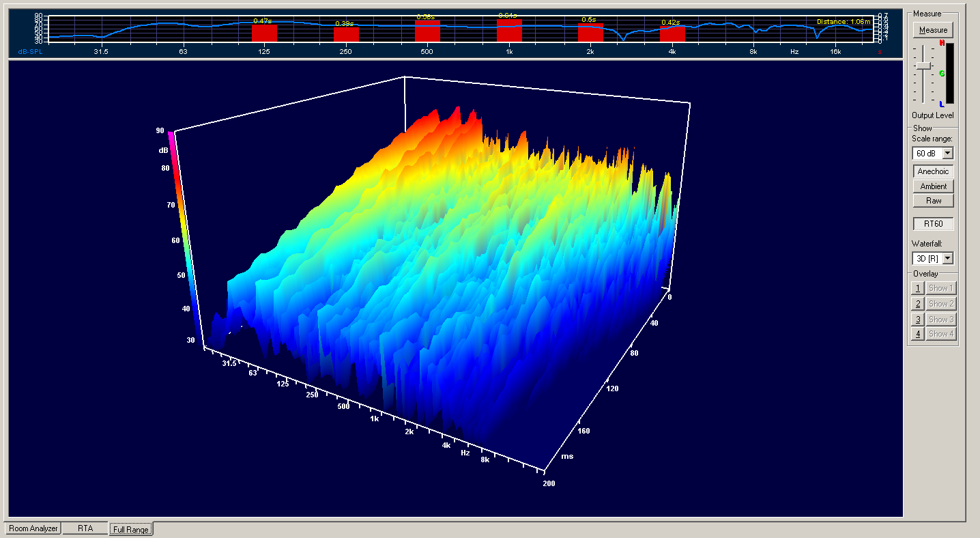Select overlay memory slot 4
This screenshot has width=980, height=538.
(x=917, y=333)
